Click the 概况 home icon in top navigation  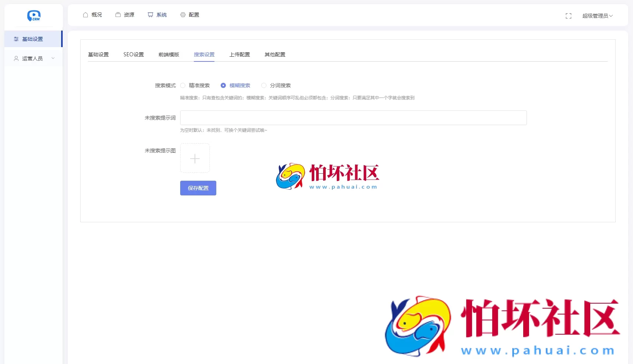tap(85, 15)
